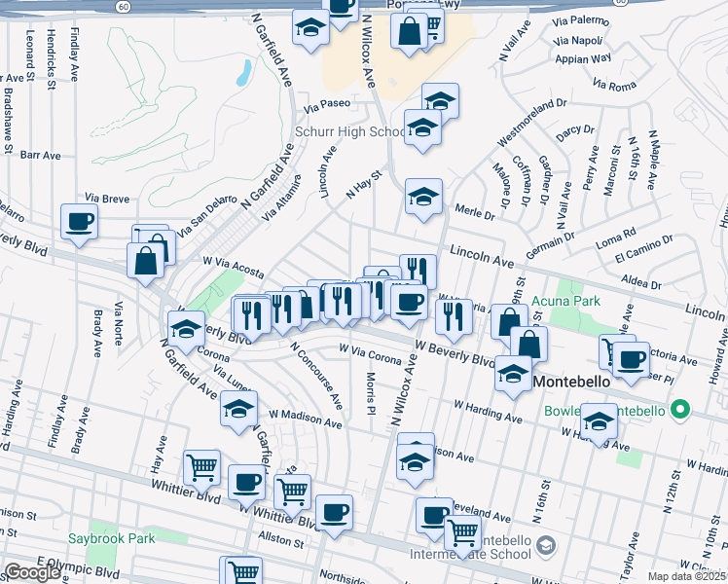Click the coffee cup marker near Allston St
Viewport: 728px width, 584px height.
tap(334, 516)
